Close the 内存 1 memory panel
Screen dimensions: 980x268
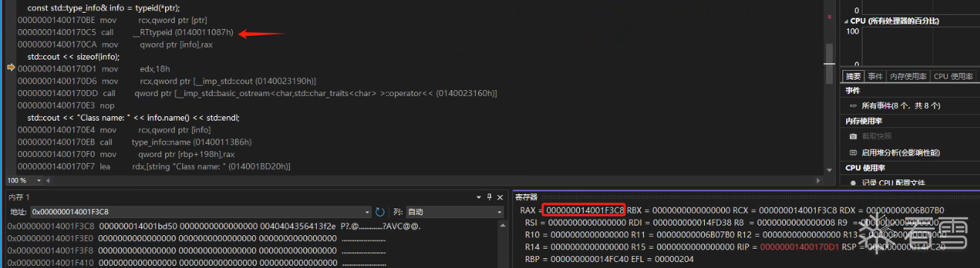click(x=500, y=197)
